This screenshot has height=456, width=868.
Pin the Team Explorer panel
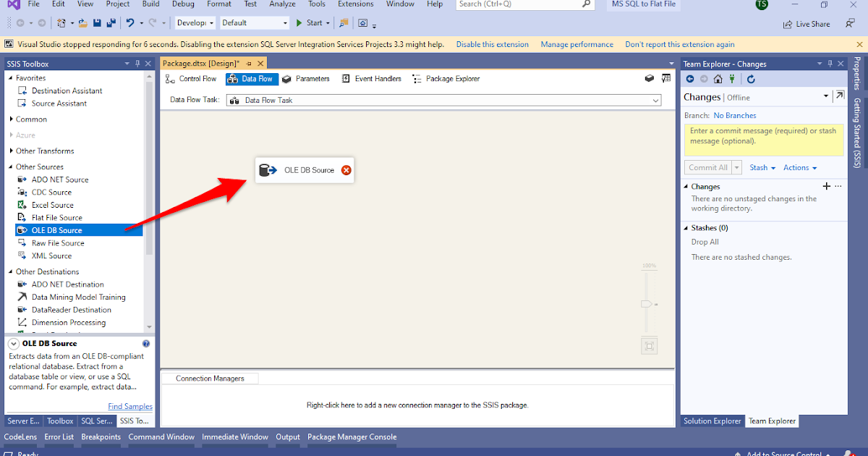pos(830,64)
